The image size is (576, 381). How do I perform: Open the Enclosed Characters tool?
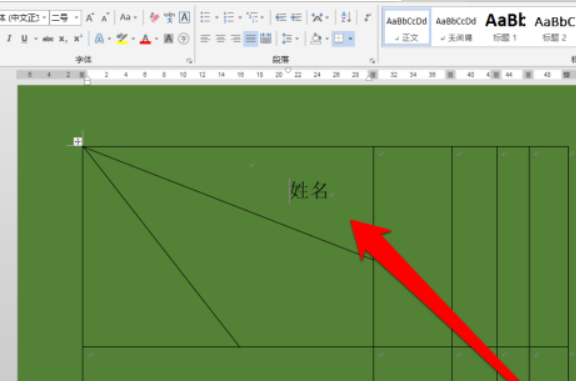pos(184,39)
